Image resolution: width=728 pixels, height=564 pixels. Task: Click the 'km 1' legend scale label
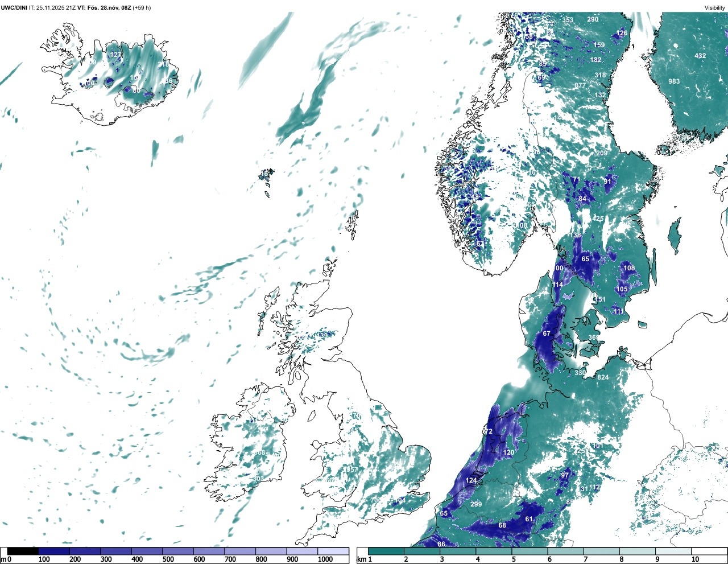pos(364,559)
